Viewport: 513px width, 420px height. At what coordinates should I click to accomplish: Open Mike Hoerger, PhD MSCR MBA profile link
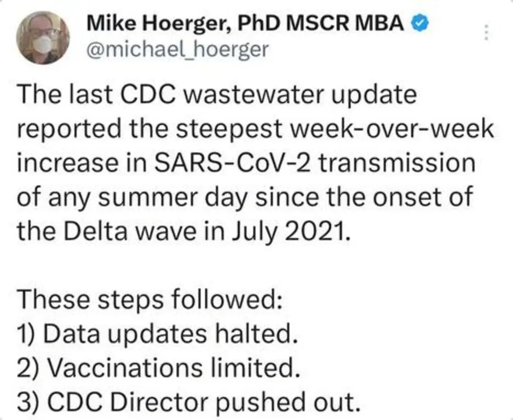(247, 21)
